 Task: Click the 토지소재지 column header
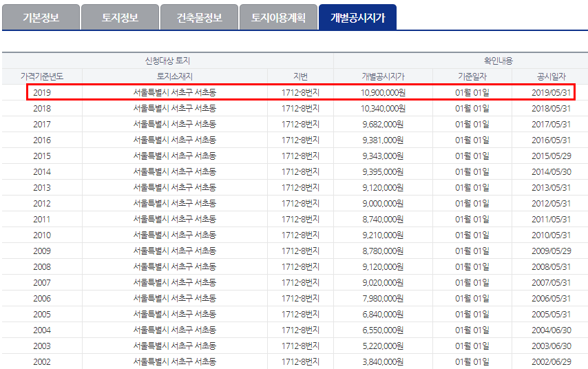click(175, 76)
